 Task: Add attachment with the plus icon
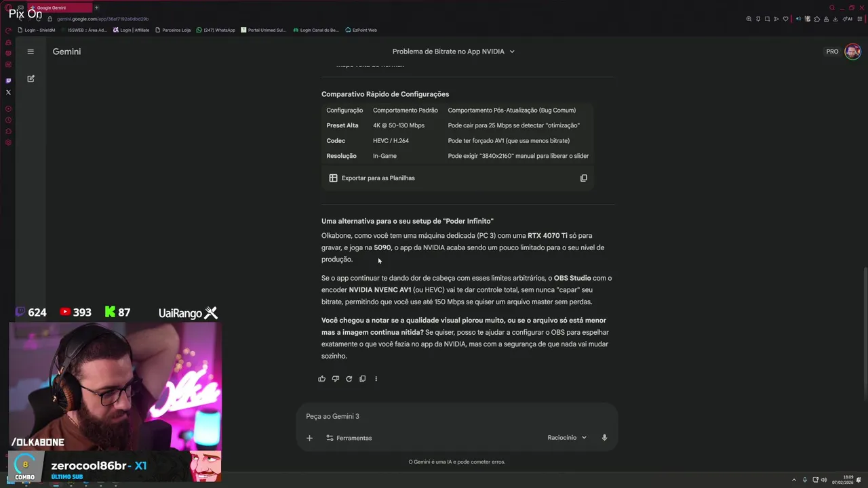309,438
